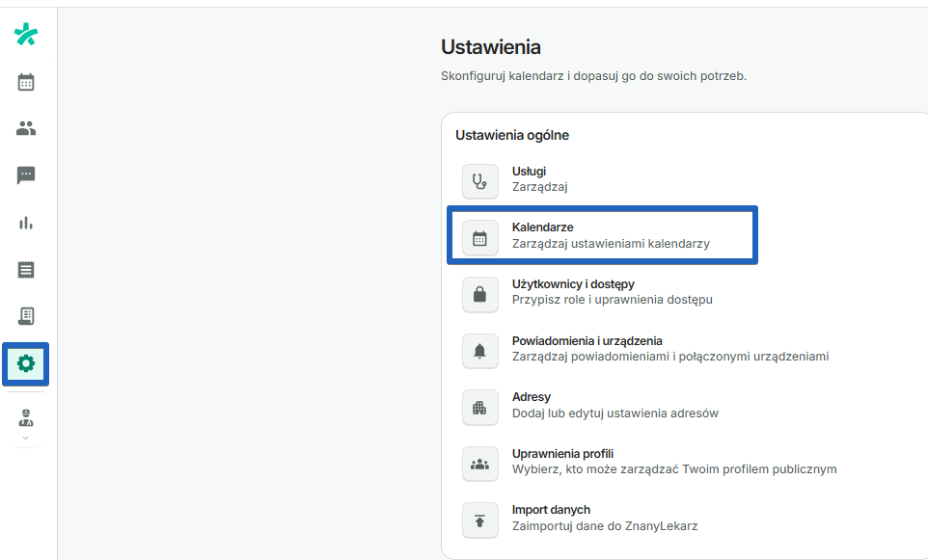Open the chat messages icon in the sidebar
This screenshot has width=928, height=560.
pos(25,174)
